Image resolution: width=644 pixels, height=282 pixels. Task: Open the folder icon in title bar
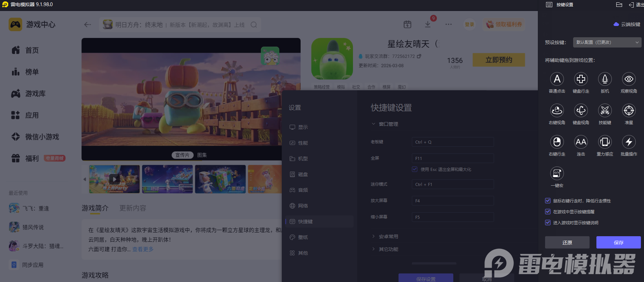click(x=619, y=4)
